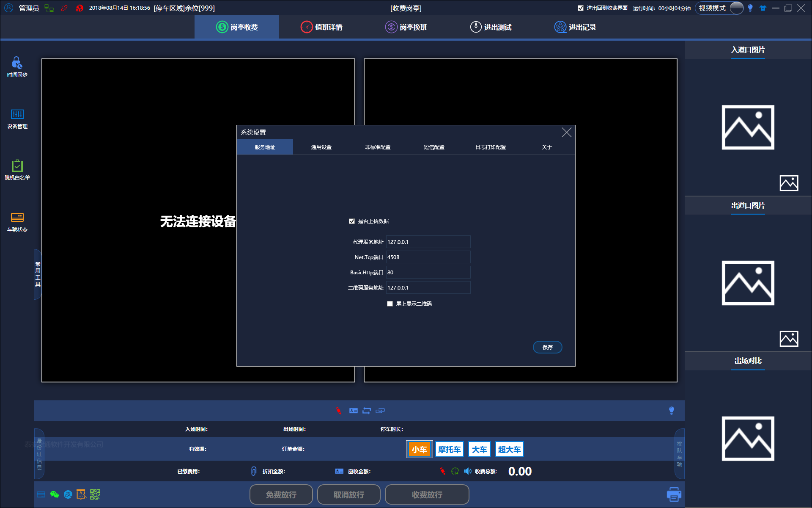The height and width of the screenshot is (508, 812).
Task: Select the 关于 settings tab
Action: click(547, 147)
